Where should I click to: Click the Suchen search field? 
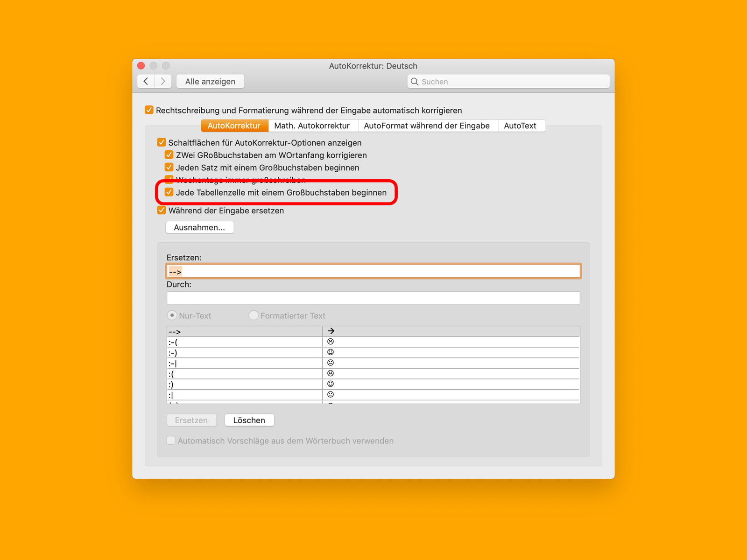[508, 82]
